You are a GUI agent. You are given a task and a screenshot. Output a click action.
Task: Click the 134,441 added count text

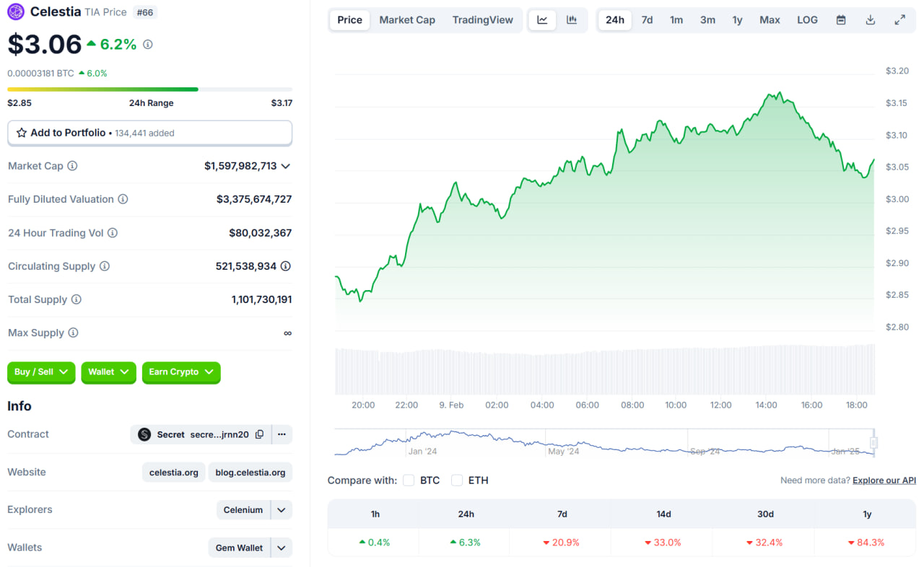coord(144,133)
